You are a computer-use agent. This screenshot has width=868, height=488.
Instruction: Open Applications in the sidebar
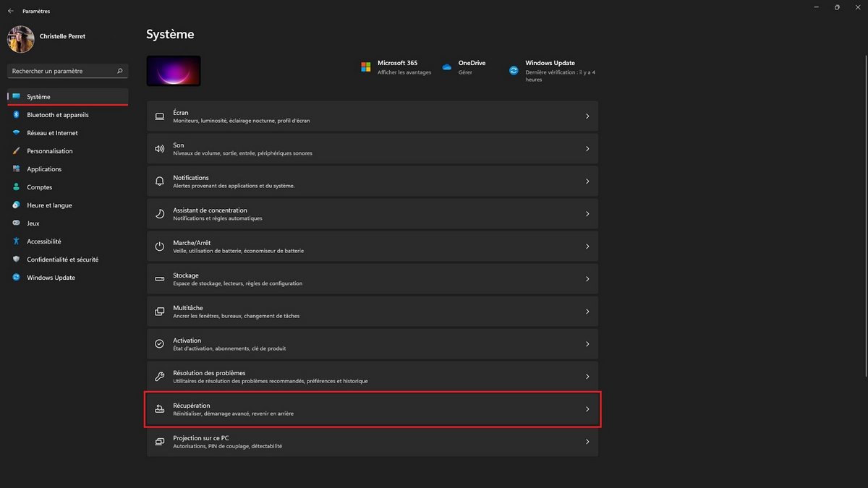(68, 169)
